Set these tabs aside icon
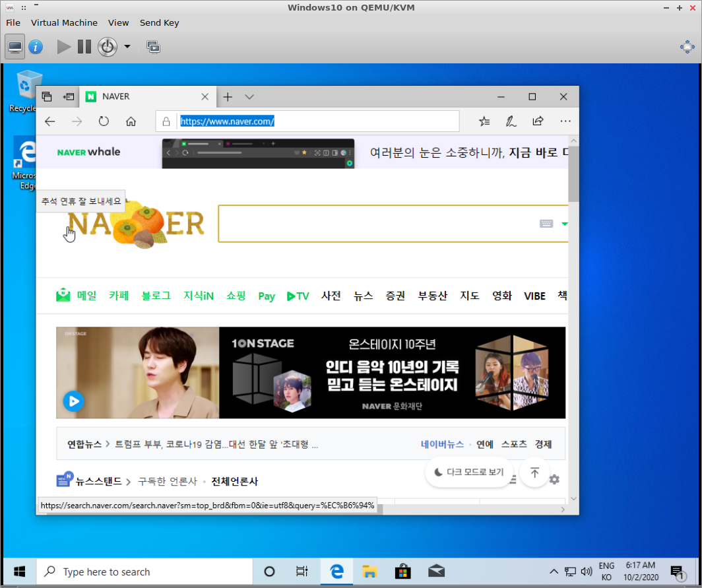This screenshot has height=588, width=702. coord(69,97)
